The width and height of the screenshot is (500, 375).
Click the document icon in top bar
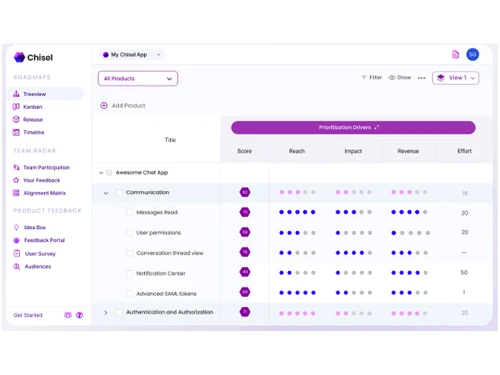[x=455, y=54]
